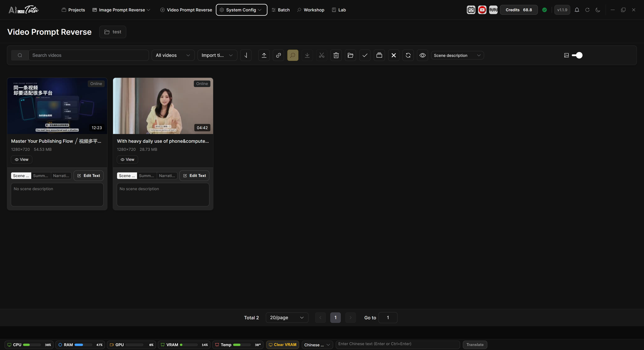
Task: Click page 1 pagination button
Action: 336,317
